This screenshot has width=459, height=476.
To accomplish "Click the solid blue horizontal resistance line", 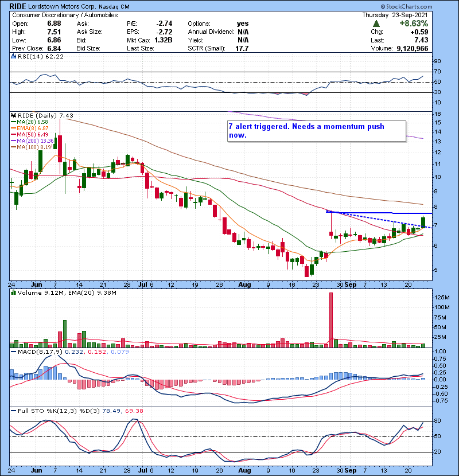I will [x=380, y=213].
